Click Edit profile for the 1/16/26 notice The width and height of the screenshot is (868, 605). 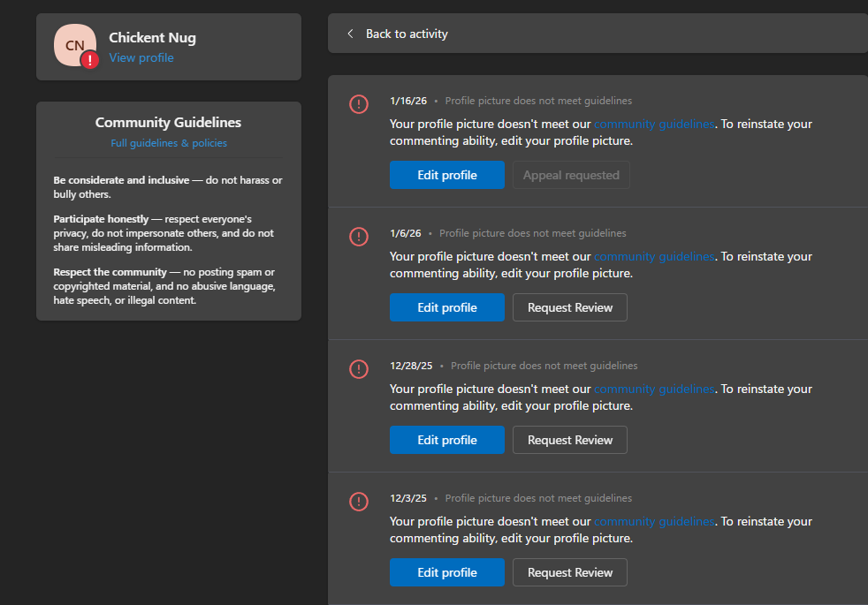[x=447, y=175]
